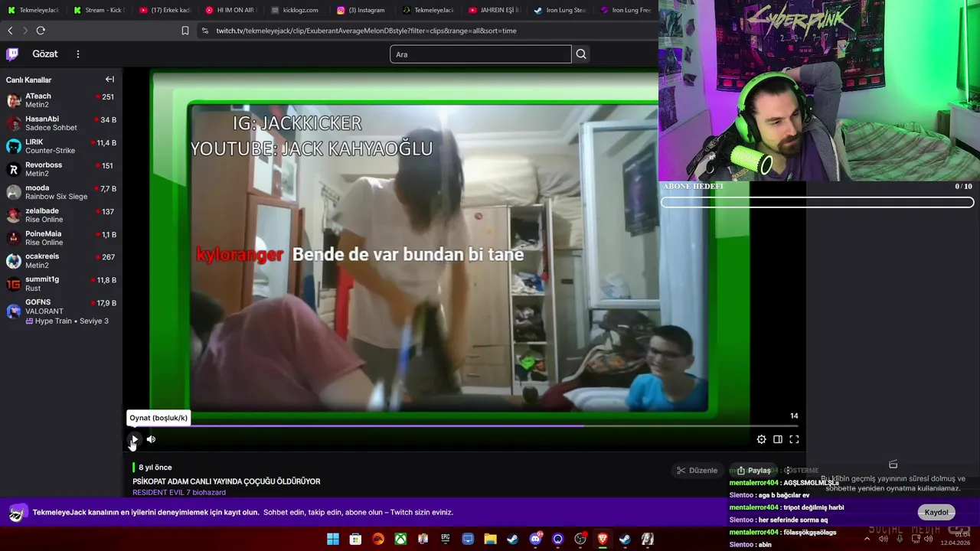Switch to the (17) Erkek kadı YouTube tab
Image resolution: width=980 pixels, height=551 pixels.
pos(165,10)
